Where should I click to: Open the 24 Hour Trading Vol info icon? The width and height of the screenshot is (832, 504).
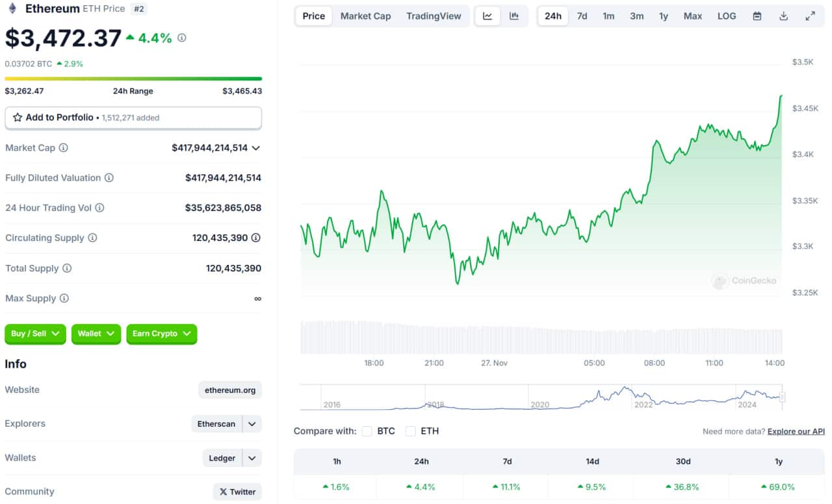[x=99, y=208]
